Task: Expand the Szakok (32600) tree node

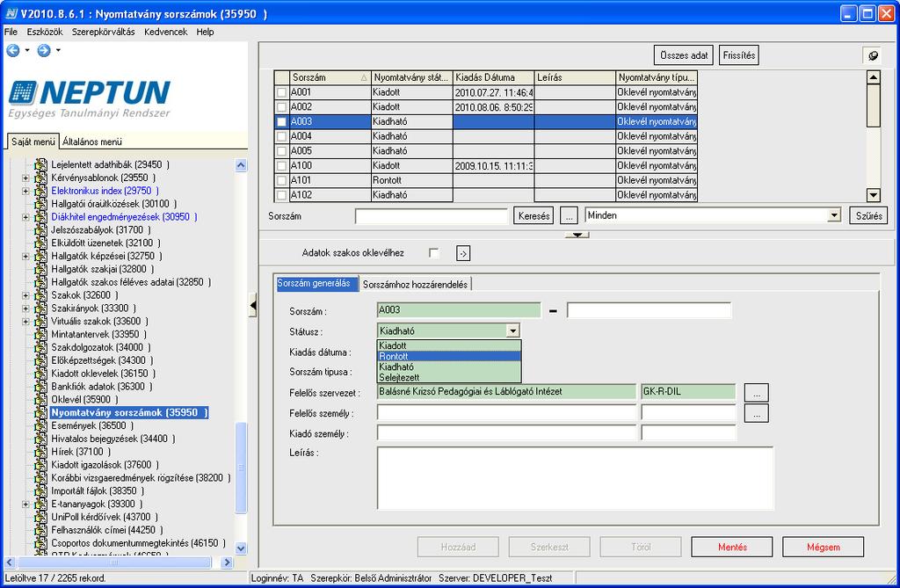Action: click(x=25, y=295)
